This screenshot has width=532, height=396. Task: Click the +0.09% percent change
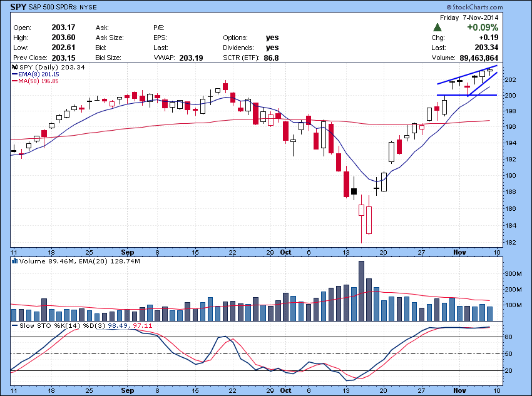pyautogui.click(x=483, y=28)
